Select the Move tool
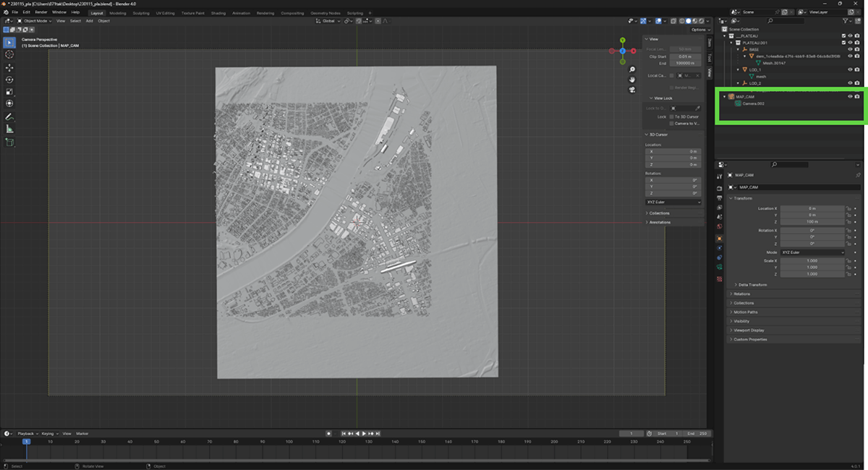Screen dimensions: 868x470 (9, 67)
